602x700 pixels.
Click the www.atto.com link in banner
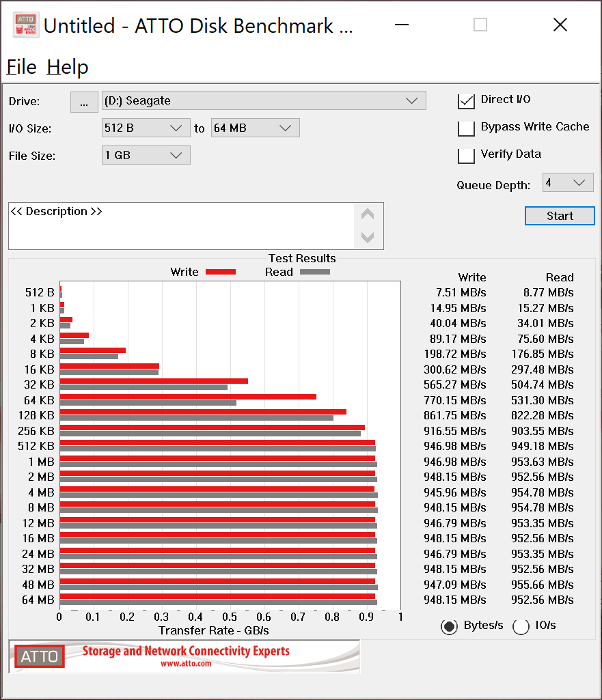186,664
